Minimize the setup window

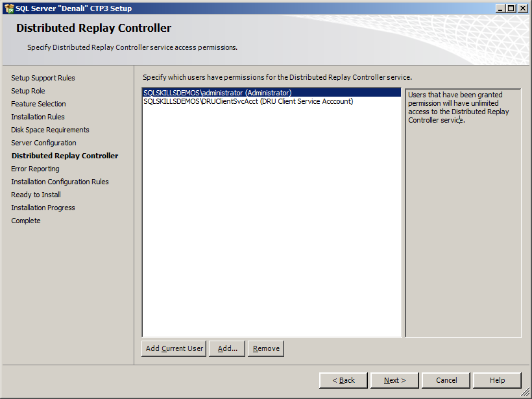(x=500, y=8)
